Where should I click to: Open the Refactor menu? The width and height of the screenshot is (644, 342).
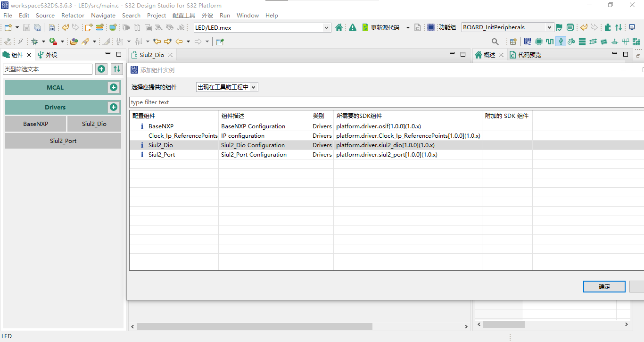click(x=73, y=15)
